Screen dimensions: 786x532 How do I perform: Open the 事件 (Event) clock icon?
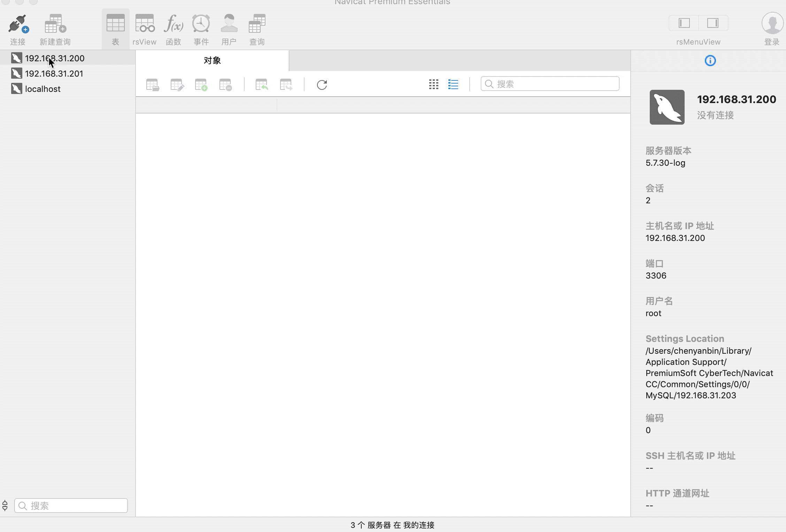coord(201,23)
